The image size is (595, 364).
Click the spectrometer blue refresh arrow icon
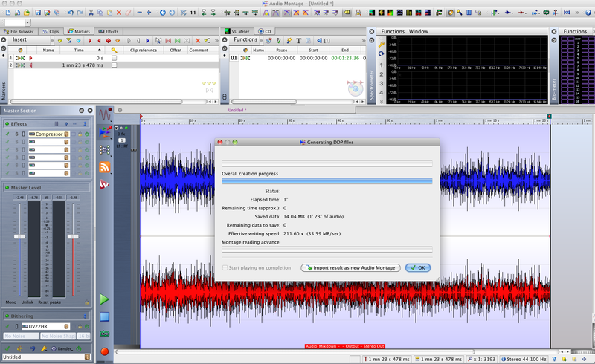(x=382, y=53)
